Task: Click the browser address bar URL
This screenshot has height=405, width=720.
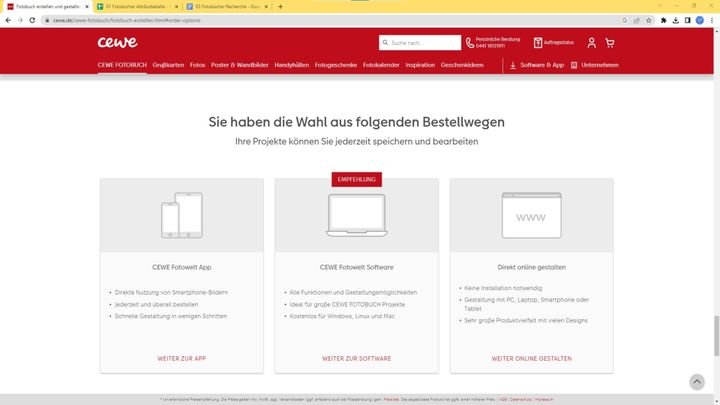Action: [x=127, y=20]
